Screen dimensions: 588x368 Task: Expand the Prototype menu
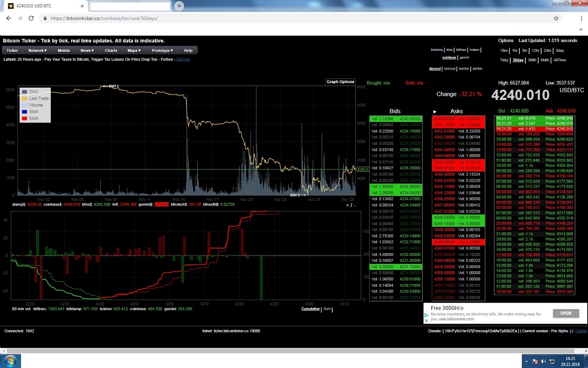[162, 50]
